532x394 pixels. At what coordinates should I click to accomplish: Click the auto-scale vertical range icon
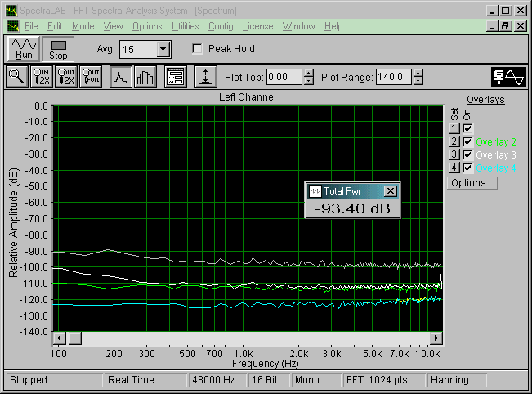(x=206, y=77)
